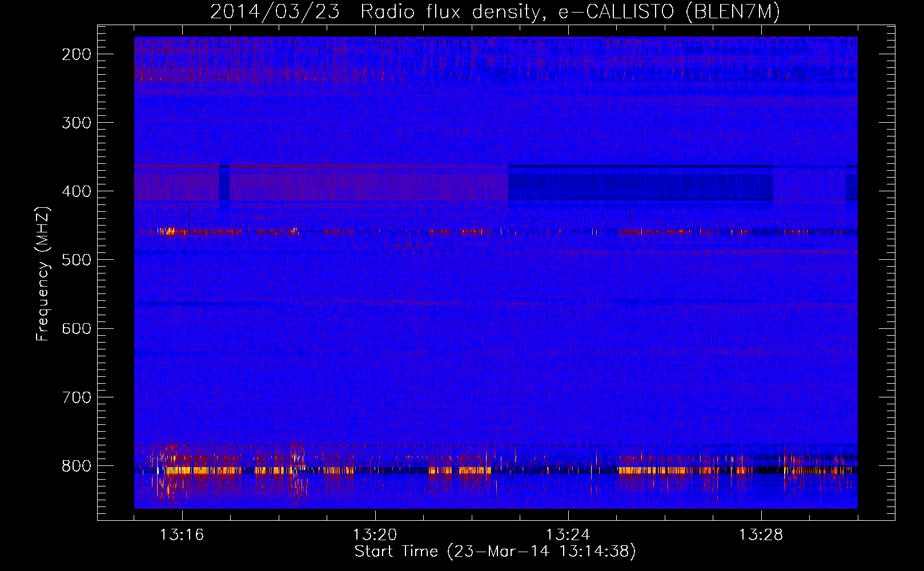
Task: Click the 'Frequency (MHZ)' axis label
Action: [43, 274]
